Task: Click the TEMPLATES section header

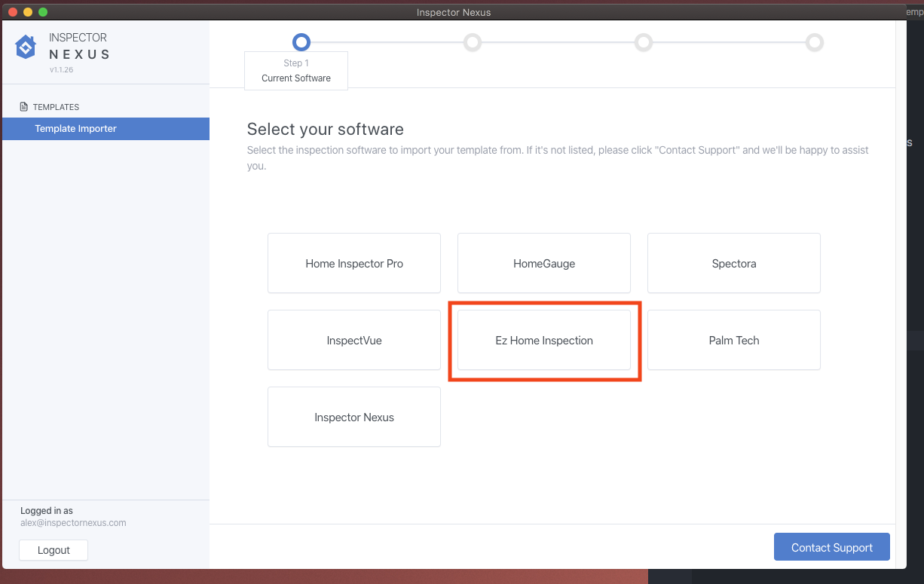Action: click(56, 107)
